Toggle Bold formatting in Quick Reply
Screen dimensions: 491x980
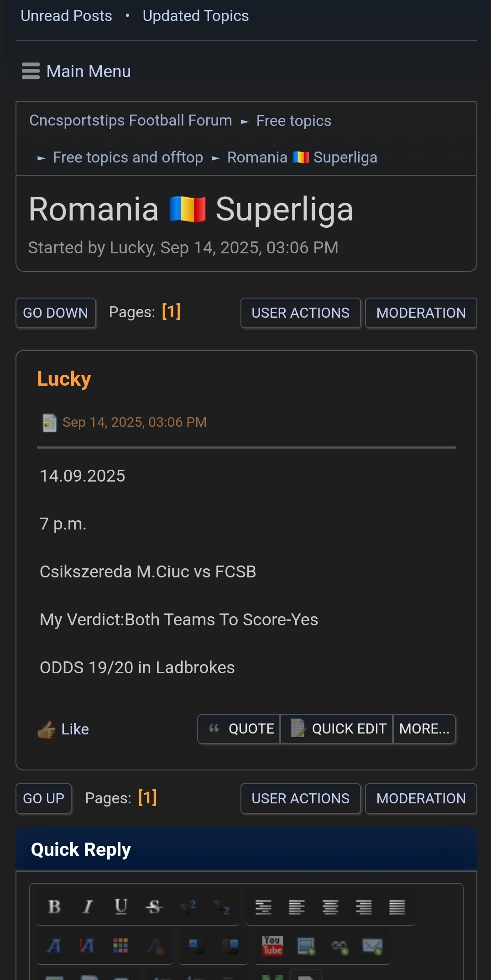click(x=54, y=907)
